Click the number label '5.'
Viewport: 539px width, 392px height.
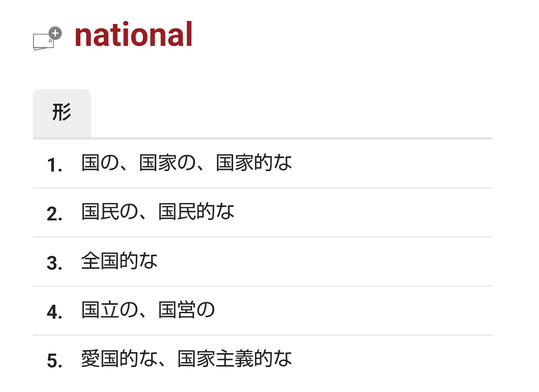point(55,361)
